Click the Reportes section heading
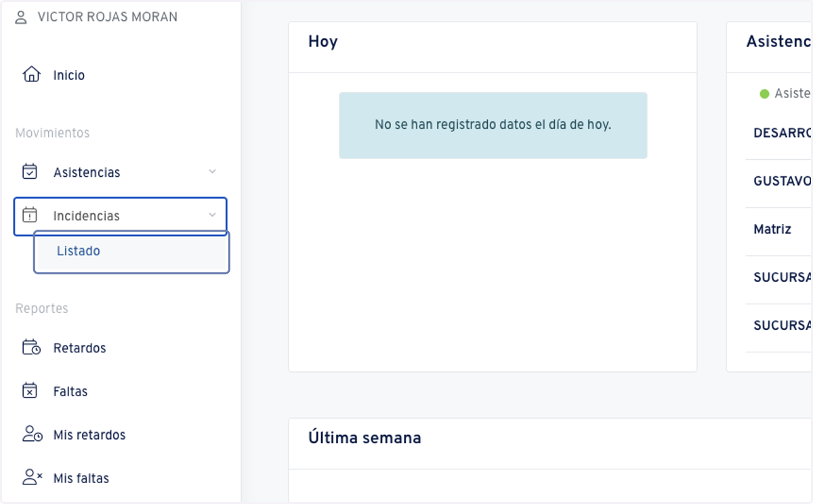The height and width of the screenshot is (504, 813). [42, 308]
